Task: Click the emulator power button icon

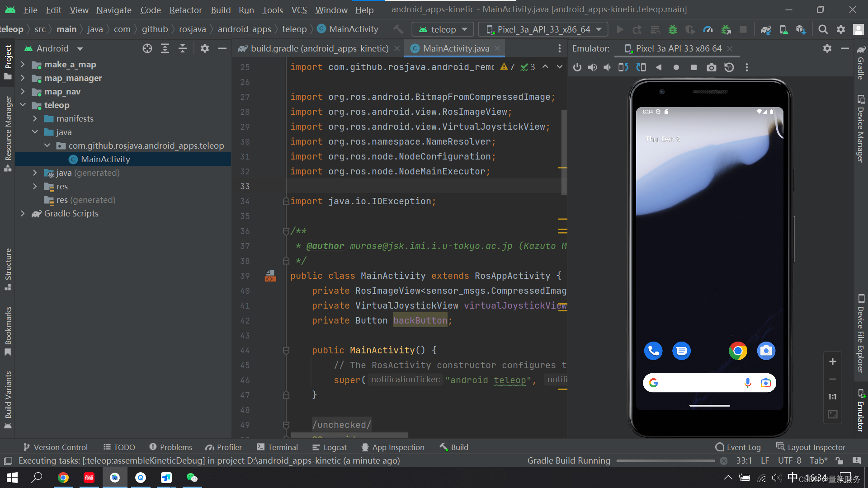Action: pyautogui.click(x=577, y=67)
